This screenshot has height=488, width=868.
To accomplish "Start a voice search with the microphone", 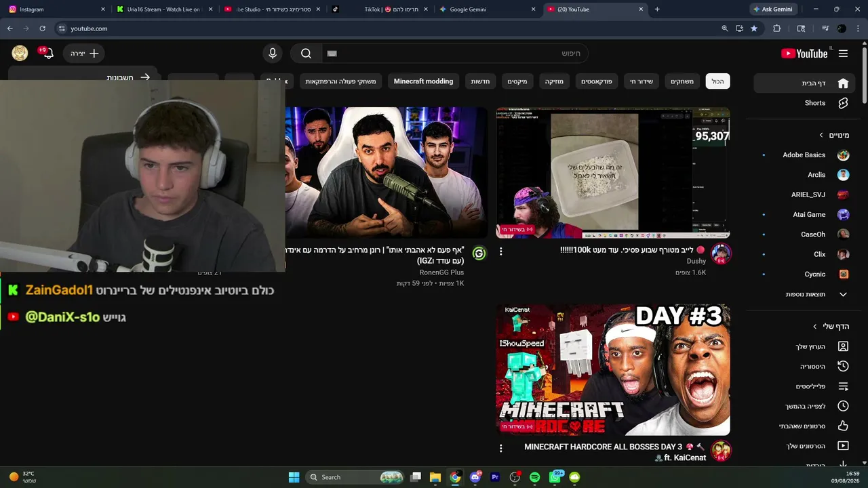I will (273, 54).
